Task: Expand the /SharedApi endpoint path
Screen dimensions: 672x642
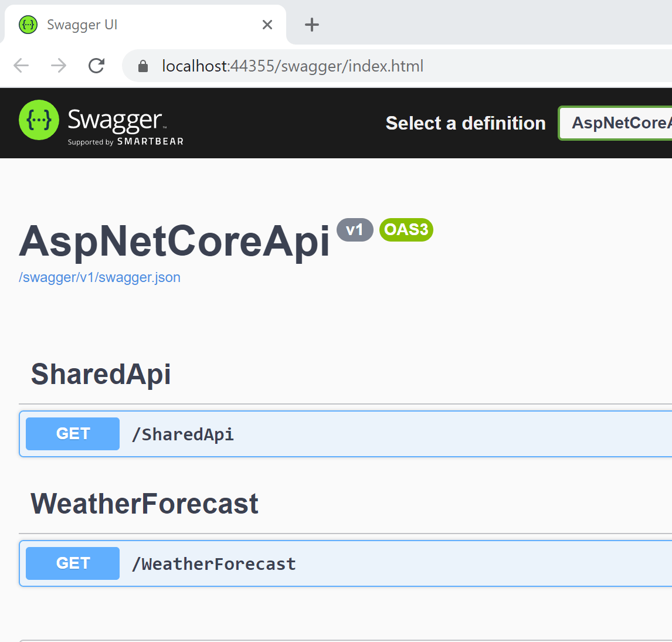Action: 183,434
